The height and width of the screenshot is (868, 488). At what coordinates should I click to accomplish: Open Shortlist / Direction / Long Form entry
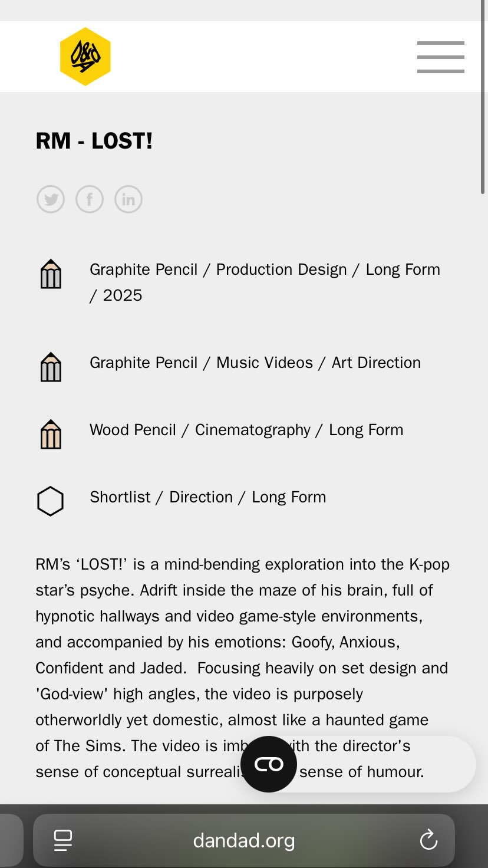207,497
